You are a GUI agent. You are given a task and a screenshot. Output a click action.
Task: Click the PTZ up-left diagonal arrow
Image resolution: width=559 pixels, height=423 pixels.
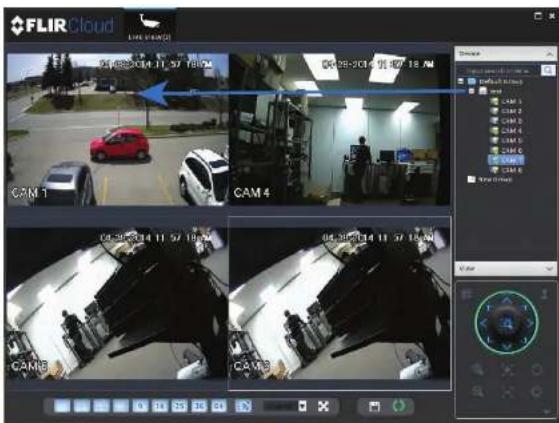coord(489,307)
